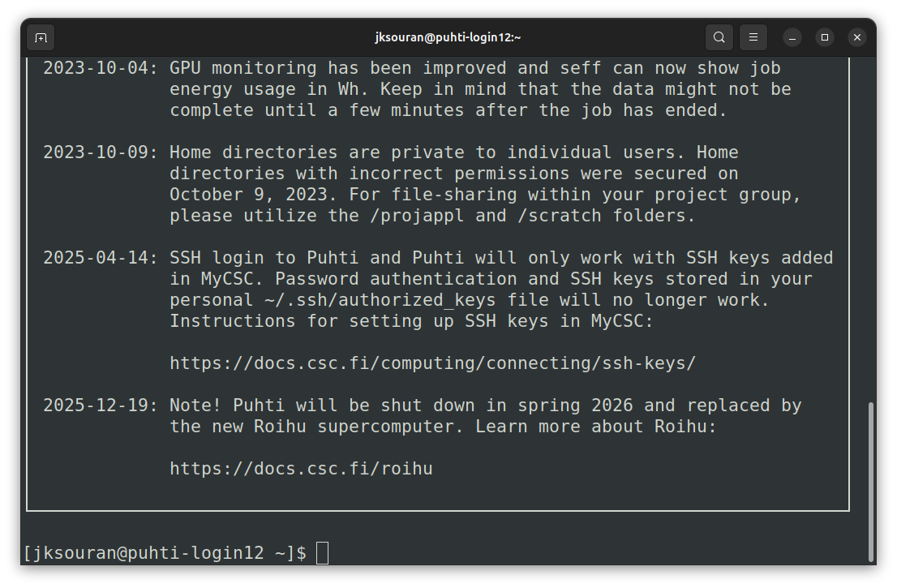Click the window title jksouran@puhti-login12:~
This screenshot has height=588, width=897.
pos(448,37)
